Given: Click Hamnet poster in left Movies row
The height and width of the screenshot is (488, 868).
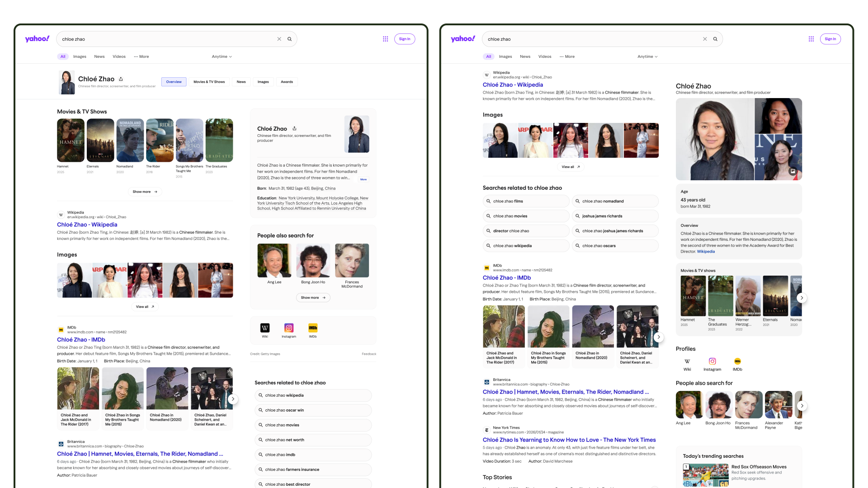Looking at the screenshot, I should click(71, 141).
